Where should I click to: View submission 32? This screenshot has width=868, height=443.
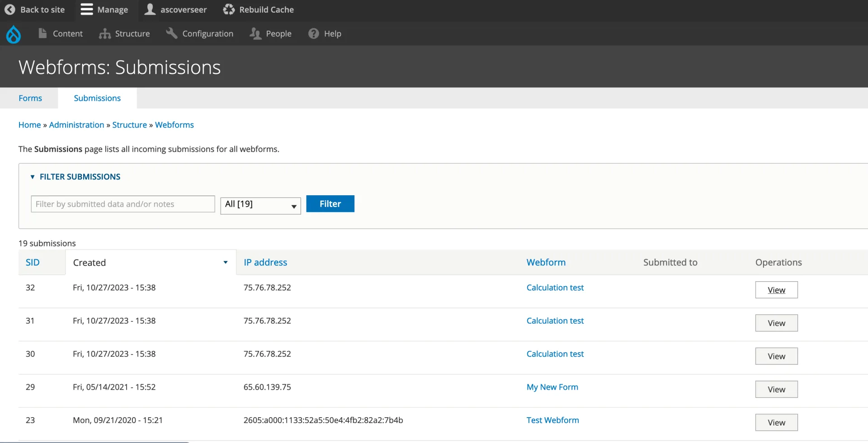click(776, 290)
